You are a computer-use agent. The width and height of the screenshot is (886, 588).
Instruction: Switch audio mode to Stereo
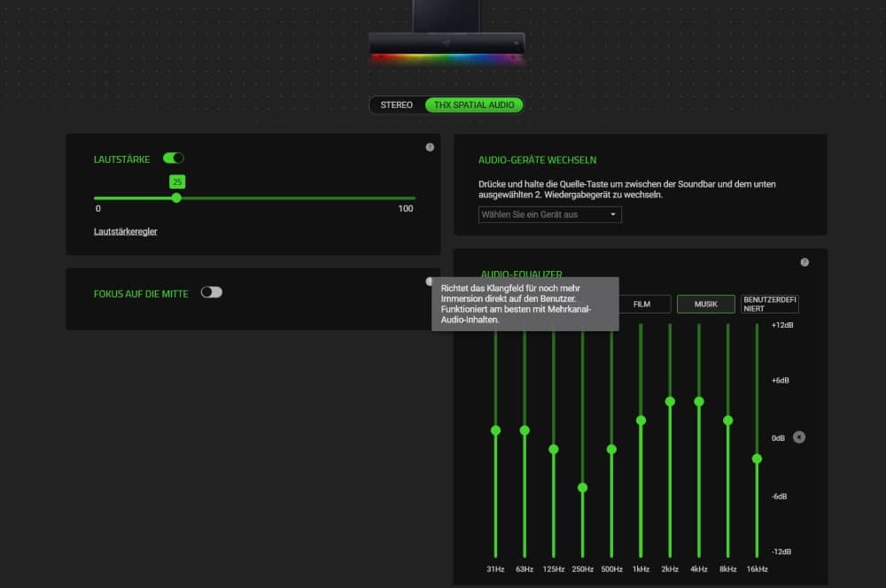[397, 104]
